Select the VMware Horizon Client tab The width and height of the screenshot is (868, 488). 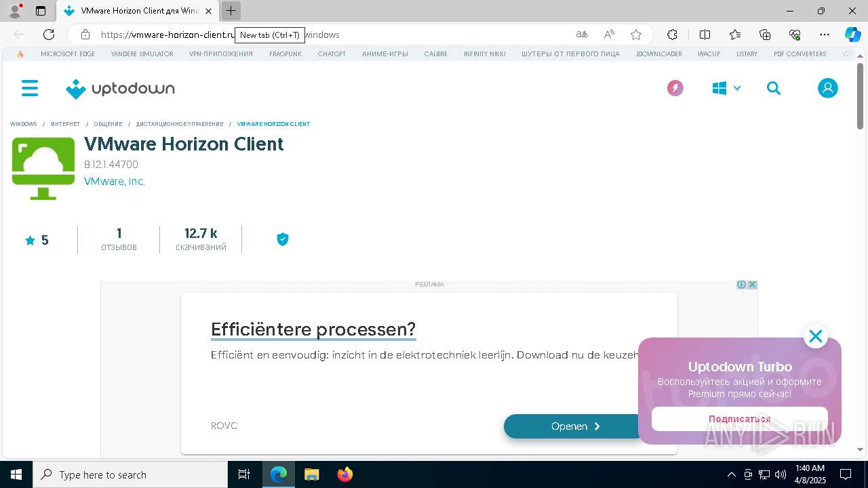pyautogui.click(x=138, y=11)
